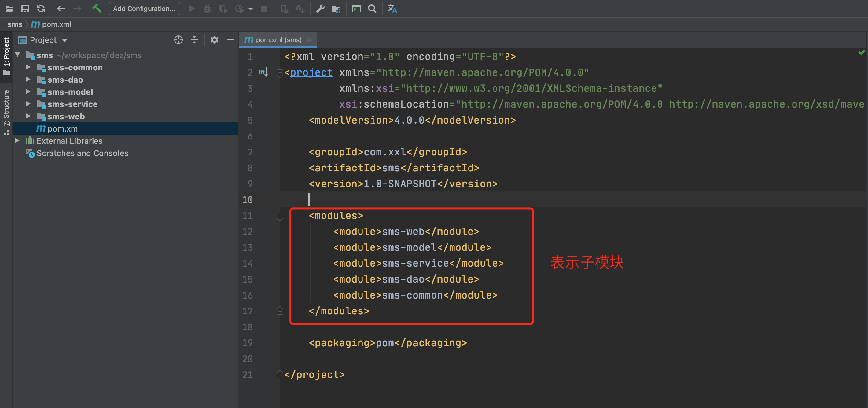The height and width of the screenshot is (408, 868).
Task: Expand the sms-common module folder
Action: coord(28,67)
